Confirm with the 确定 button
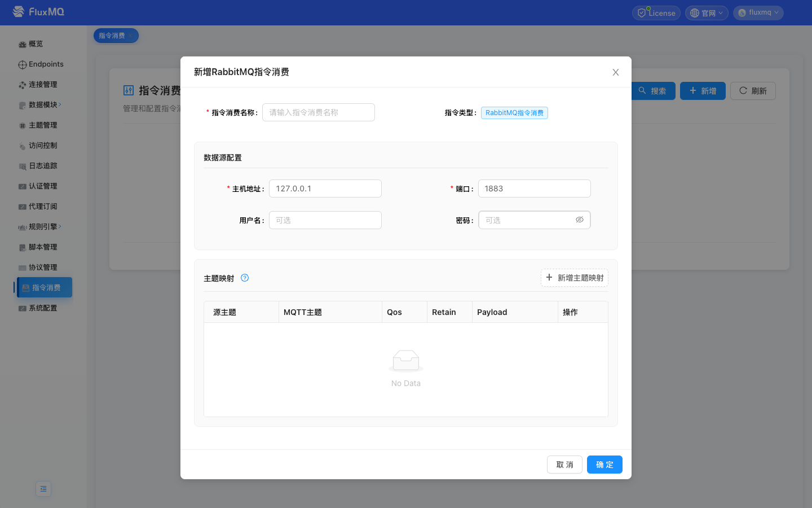This screenshot has width=812, height=508. 604,465
